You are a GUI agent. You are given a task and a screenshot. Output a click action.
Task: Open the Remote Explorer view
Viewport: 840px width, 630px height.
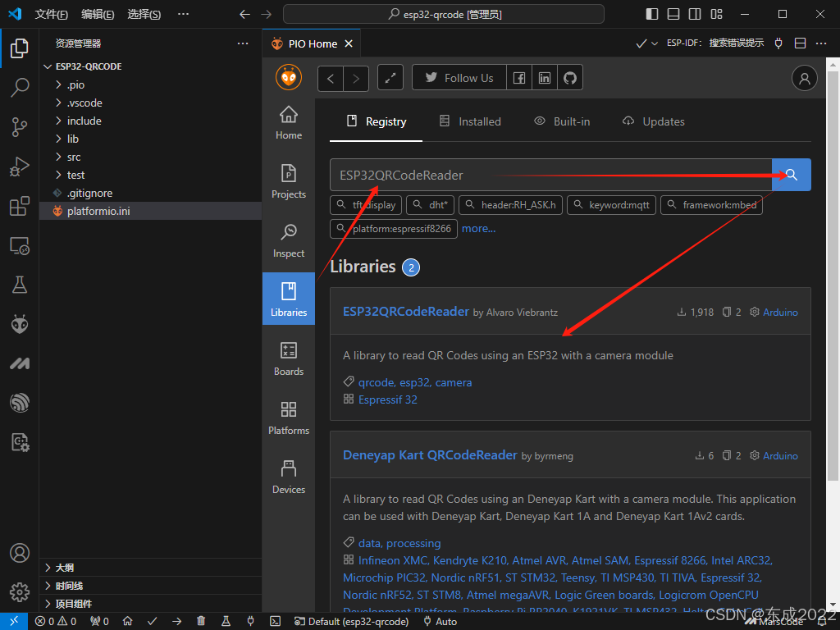coord(20,246)
